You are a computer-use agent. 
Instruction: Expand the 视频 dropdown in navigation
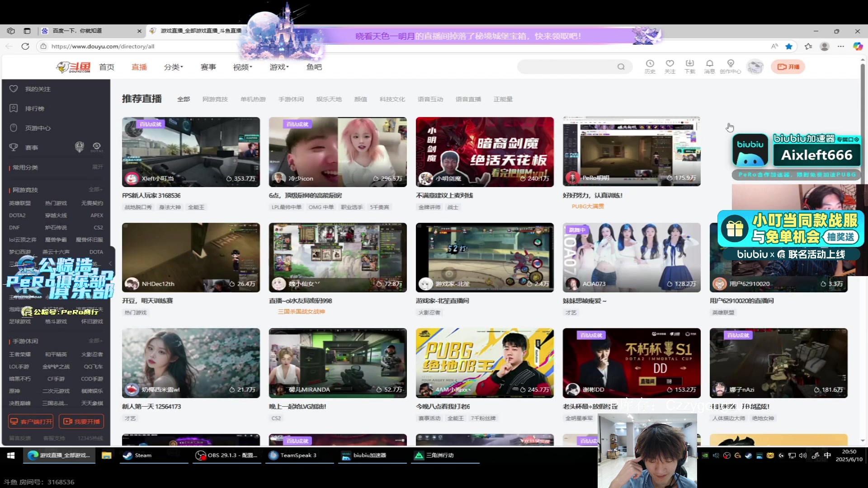[243, 67]
